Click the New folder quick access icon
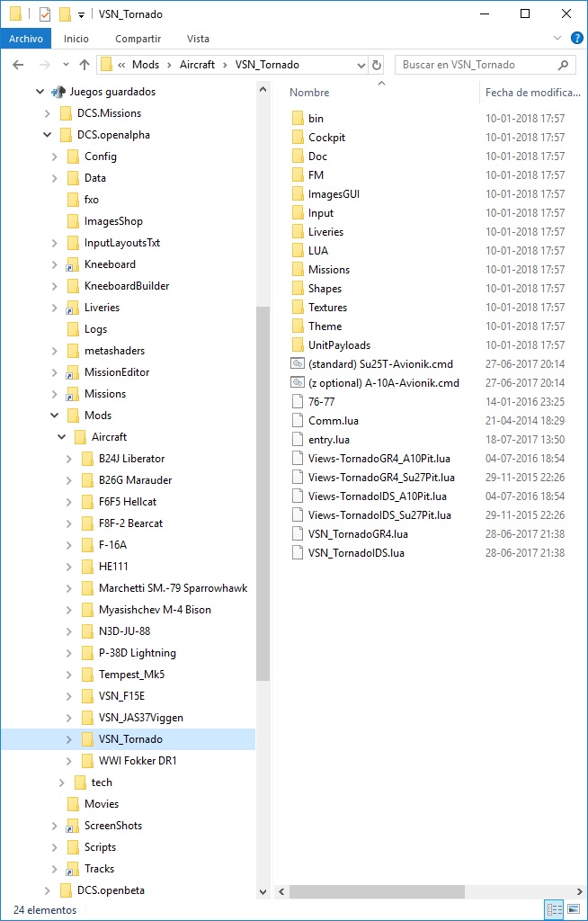The image size is (588, 921). pos(66,14)
